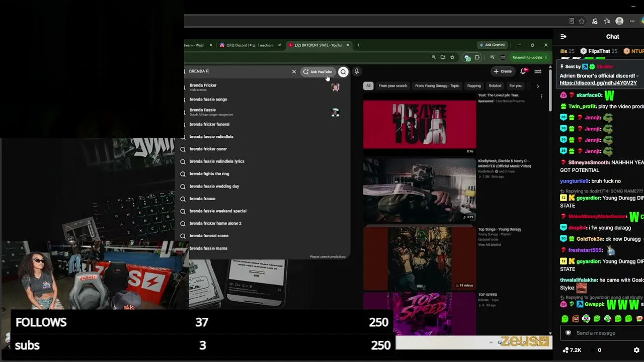Open the MONSTER official music video thumbnail
644x362 pixels.
(419, 190)
